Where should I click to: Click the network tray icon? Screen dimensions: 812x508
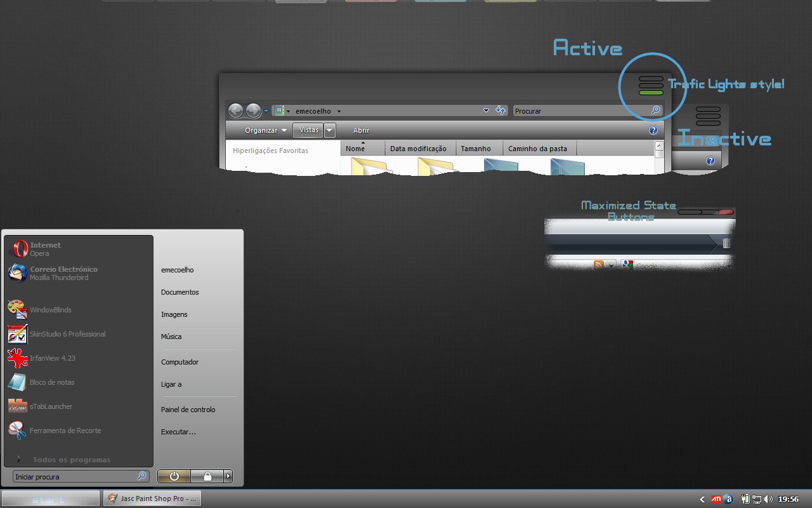[757, 499]
